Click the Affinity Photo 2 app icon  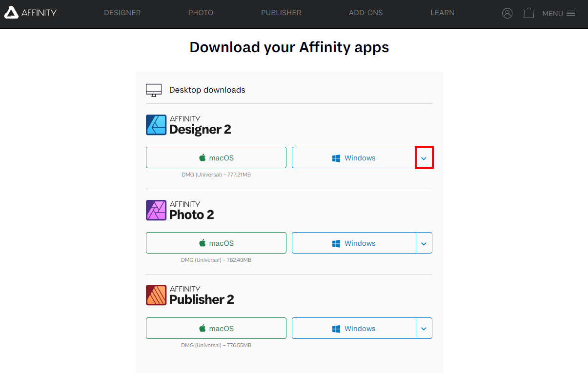coord(156,210)
